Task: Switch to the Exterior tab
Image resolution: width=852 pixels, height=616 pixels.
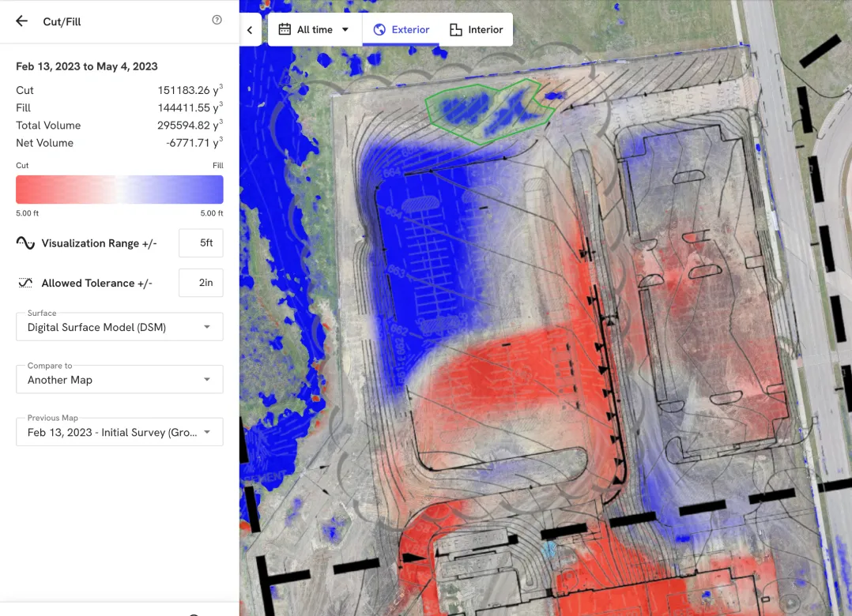Action: point(401,29)
